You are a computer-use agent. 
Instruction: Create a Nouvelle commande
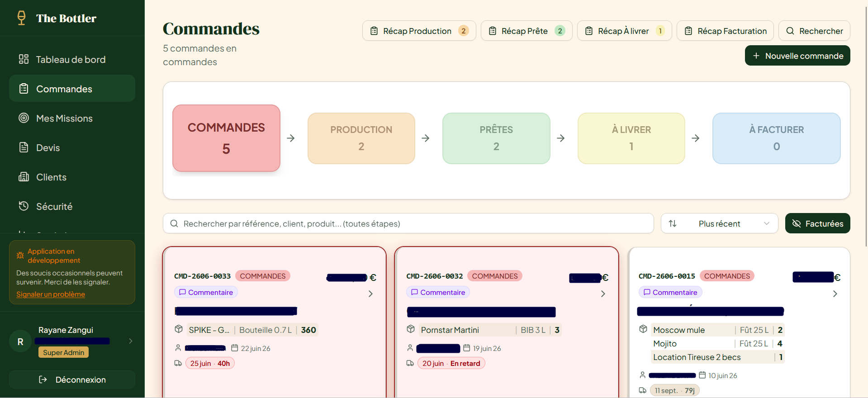click(797, 56)
